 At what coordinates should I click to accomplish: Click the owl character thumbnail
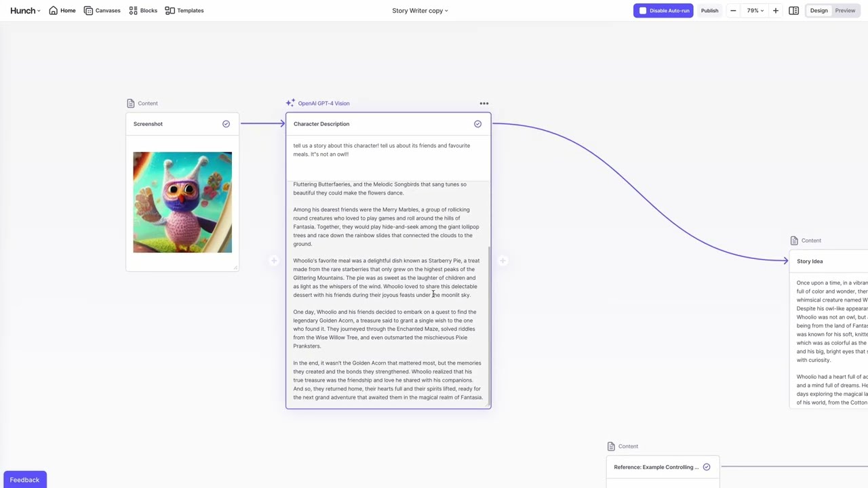[182, 202]
